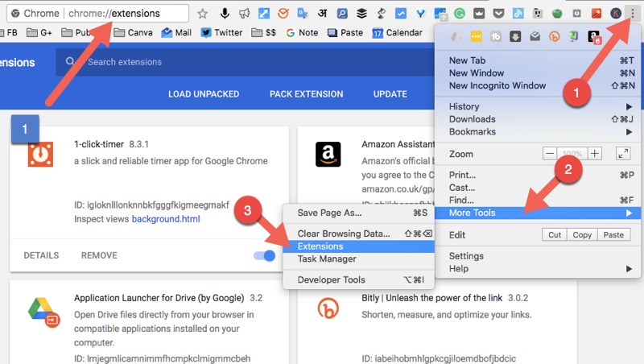Screen dimensions: 644x364
Task: Open the $$ bookmarks folder
Action: [264, 32]
